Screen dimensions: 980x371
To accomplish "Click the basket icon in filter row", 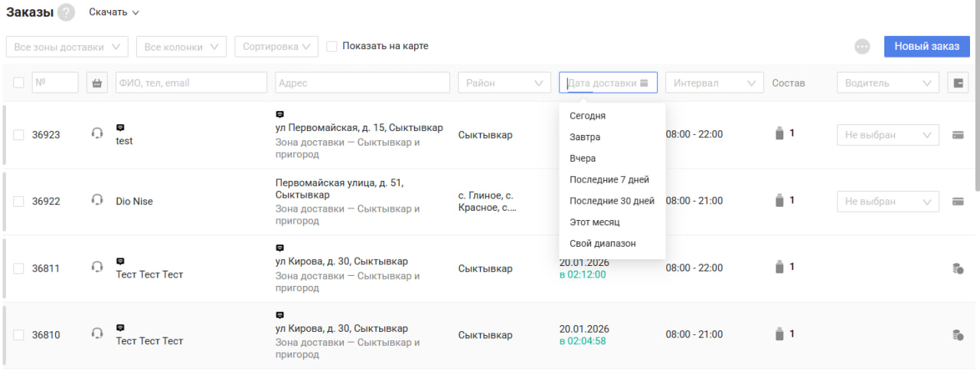I will (97, 83).
